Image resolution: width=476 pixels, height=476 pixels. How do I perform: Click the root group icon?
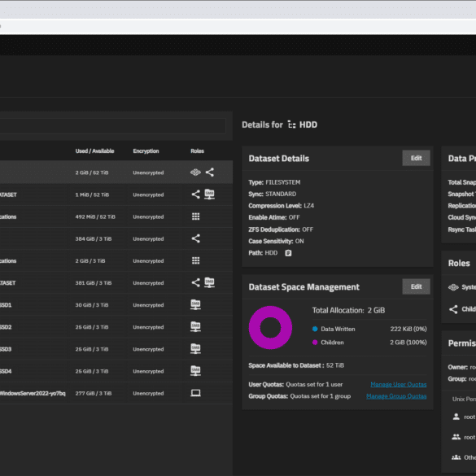[x=456, y=437]
